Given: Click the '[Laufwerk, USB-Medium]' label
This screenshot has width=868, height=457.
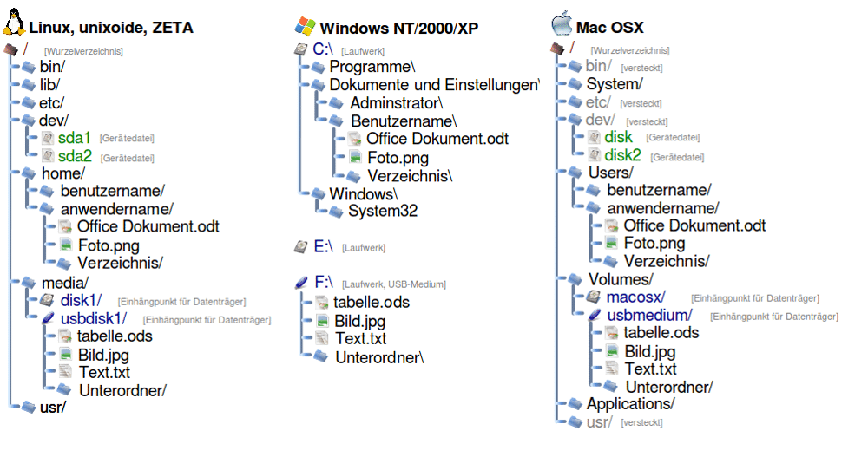Looking at the screenshot, I should point(394,284).
